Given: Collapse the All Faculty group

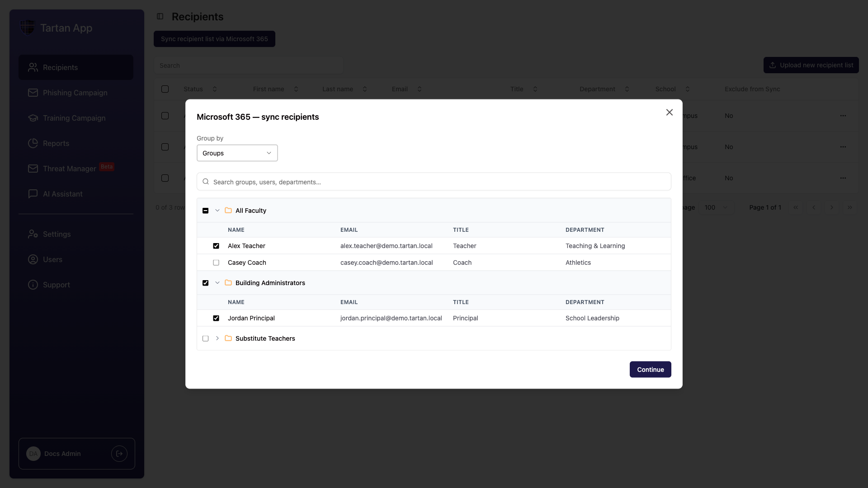Looking at the screenshot, I should [x=217, y=211].
